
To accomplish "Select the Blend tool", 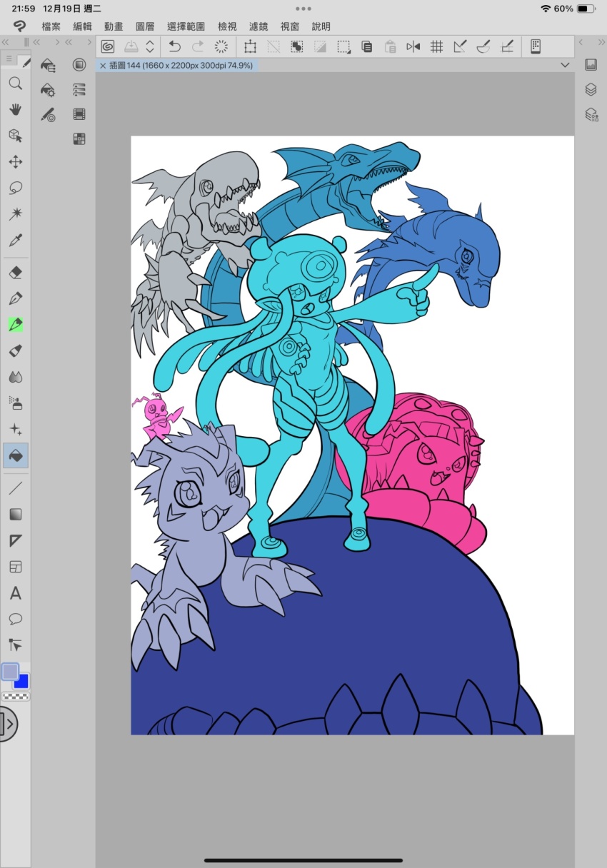I will click(x=15, y=377).
